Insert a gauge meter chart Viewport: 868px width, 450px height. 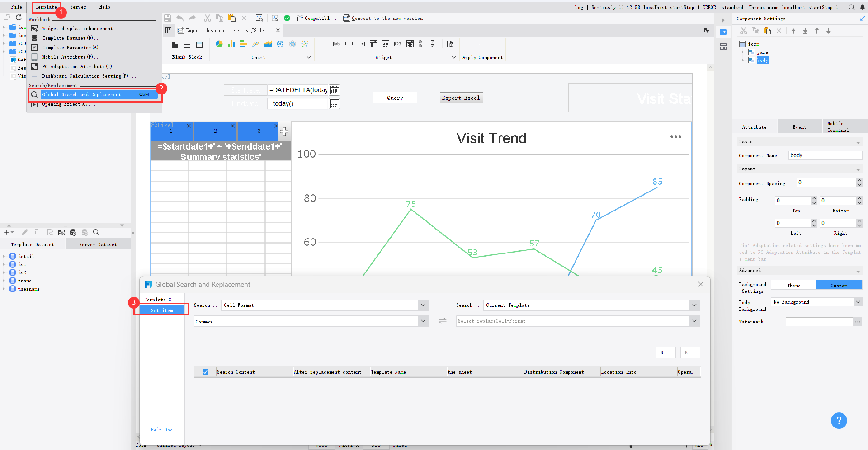(280, 44)
